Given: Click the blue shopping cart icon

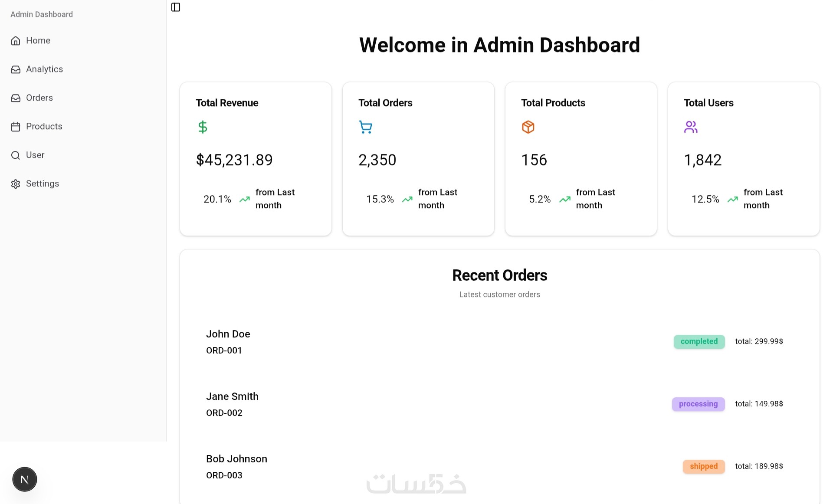Looking at the screenshot, I should [x=365, y=127].
